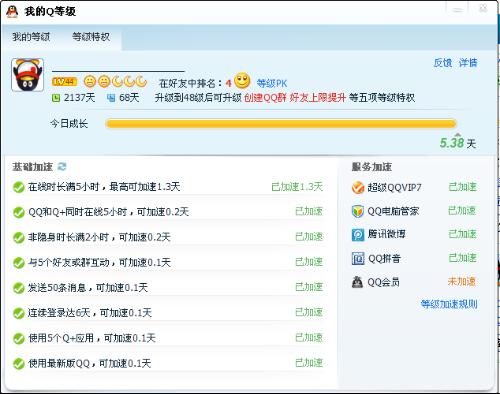The height and width of the screenshot is (394, 500).
Task: Click the text 发送50条消息，可加速0.1天
Action: pos(88,288)
